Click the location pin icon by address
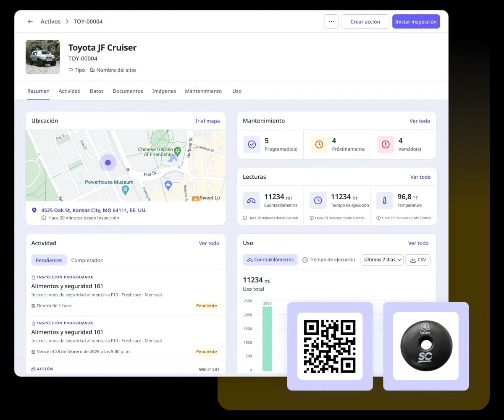Image resolution: width=504 pixels, height=420 pixels. coord(34,210)
